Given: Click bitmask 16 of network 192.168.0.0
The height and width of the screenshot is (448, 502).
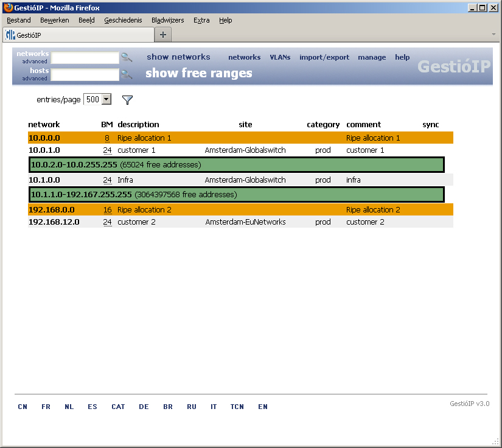Looking at the screenshot, I should [107, 210].
